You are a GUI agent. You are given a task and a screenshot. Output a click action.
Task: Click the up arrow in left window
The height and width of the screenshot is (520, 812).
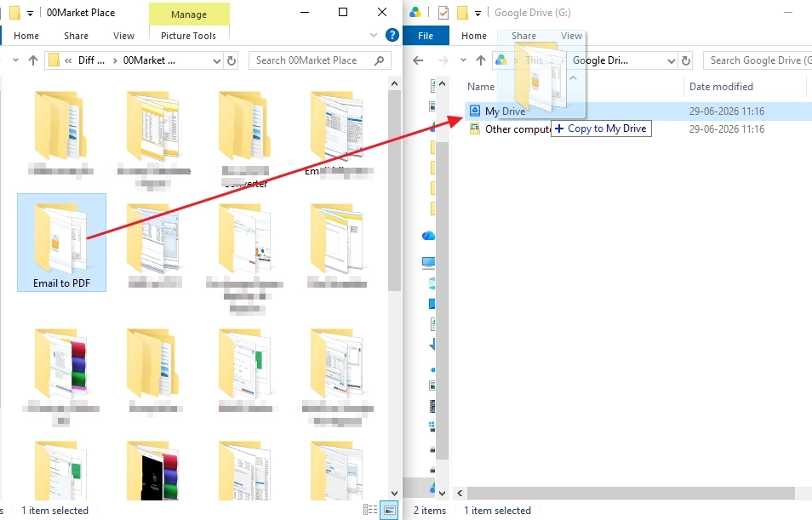tap(33, 60)
